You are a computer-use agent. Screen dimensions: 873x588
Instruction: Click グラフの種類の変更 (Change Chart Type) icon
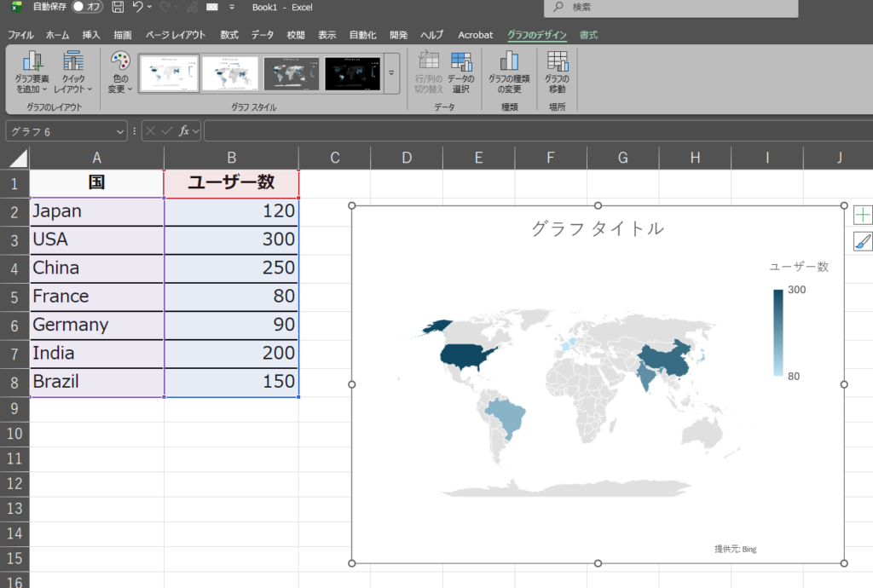(x=509, y=72)
